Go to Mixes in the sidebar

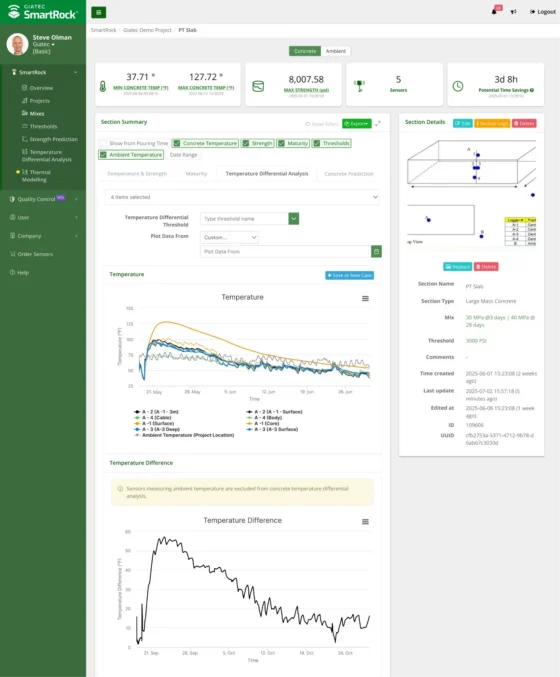coord(37,114)
